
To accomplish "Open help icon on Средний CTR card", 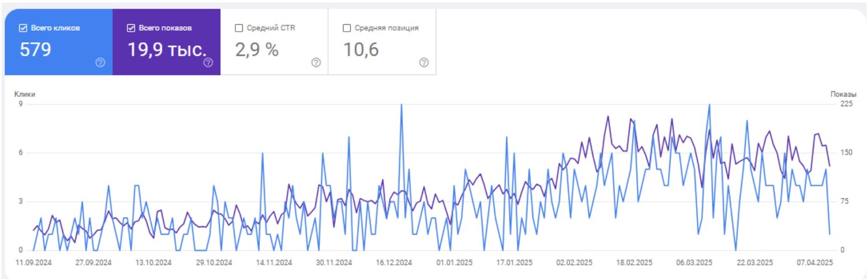I will pyautogui.click(x=316, y=62).
